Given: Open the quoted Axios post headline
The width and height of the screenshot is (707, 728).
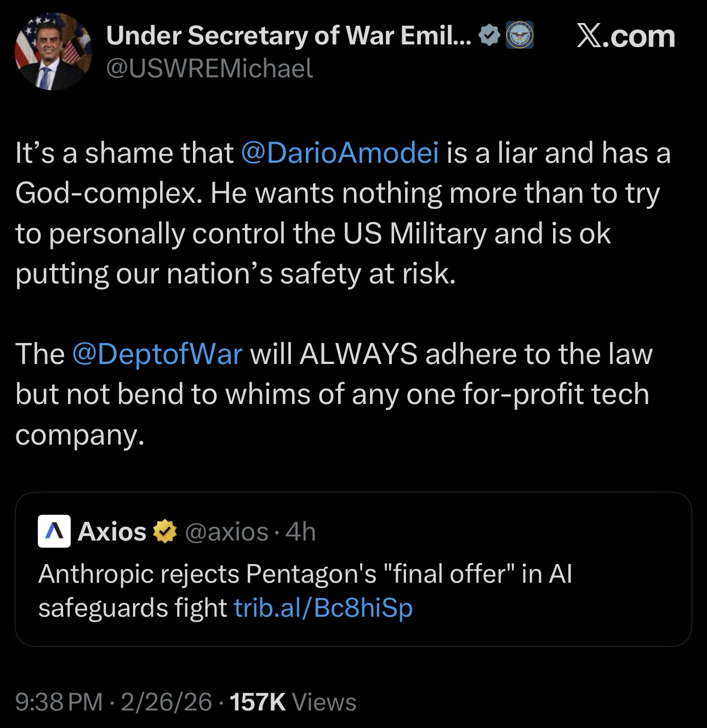Looking at the screenshot, I should pyautogui.click(x=305, y=574).
